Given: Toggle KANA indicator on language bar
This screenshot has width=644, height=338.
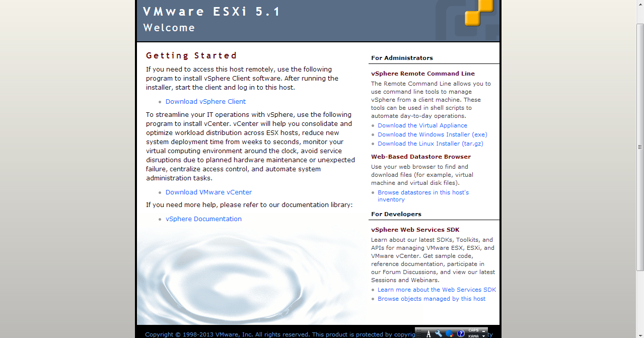Looking at the screenshot, I should pyautogui.click(x=473, y=336).
